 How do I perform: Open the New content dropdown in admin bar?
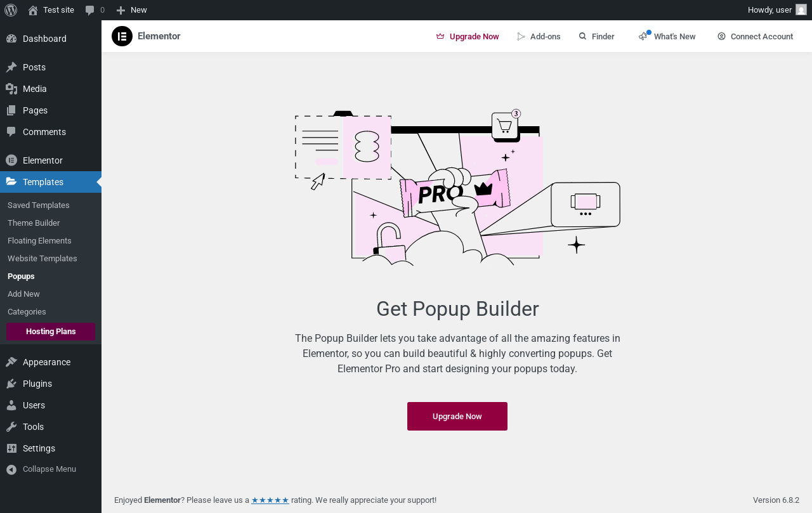click(x=131, y=10)
